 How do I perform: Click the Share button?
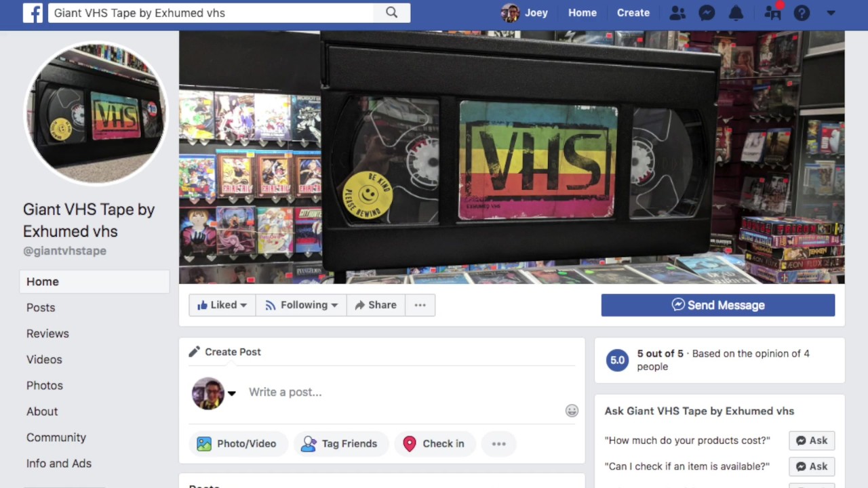tap(376, 305)
